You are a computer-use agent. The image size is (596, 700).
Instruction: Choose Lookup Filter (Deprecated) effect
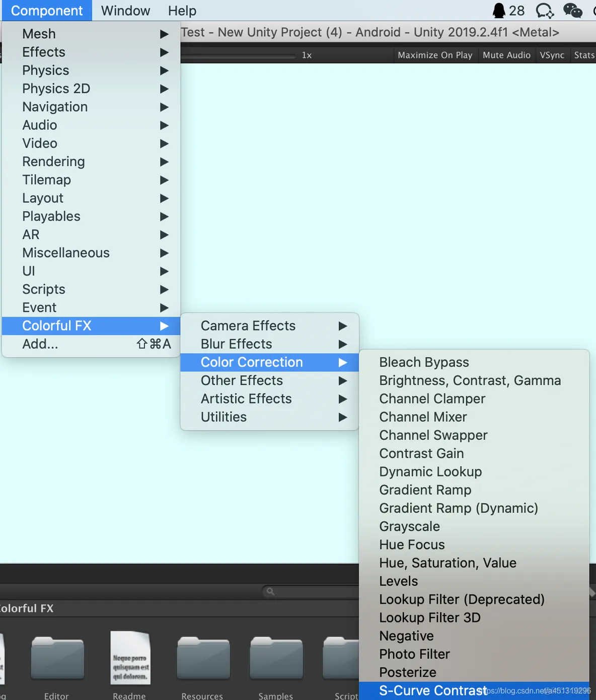pyautogui.click(x=474, y=599)
